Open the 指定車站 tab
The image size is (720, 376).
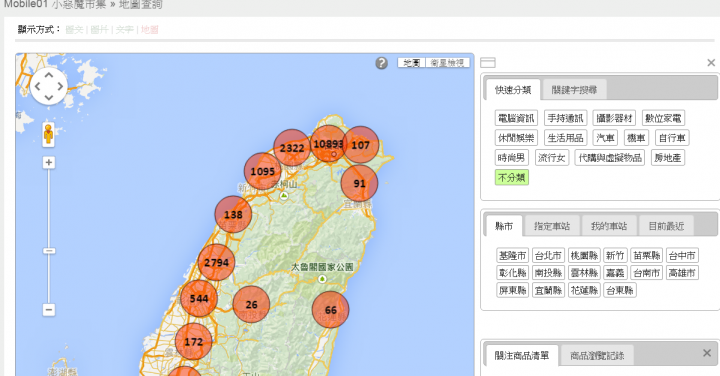[x=552, y=226]
